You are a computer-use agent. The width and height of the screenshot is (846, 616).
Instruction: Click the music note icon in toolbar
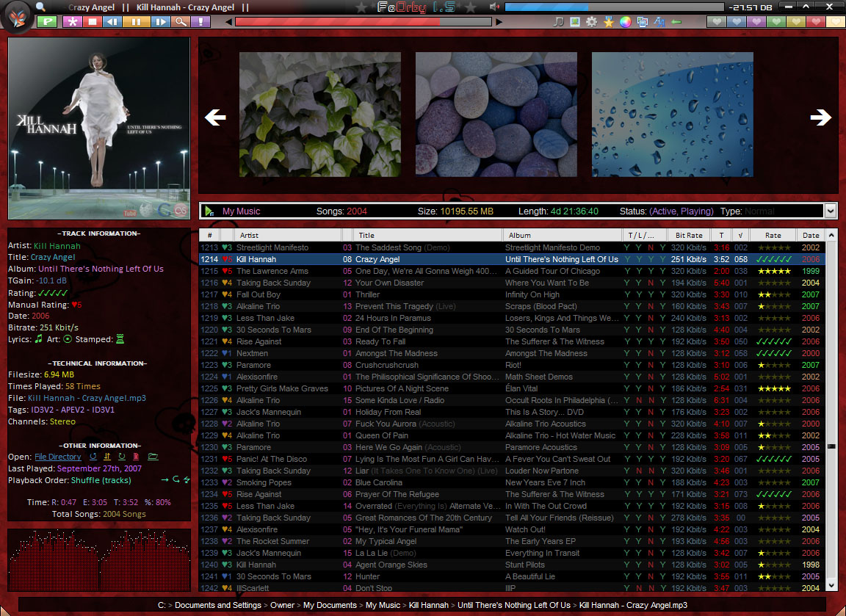point(559,22)
